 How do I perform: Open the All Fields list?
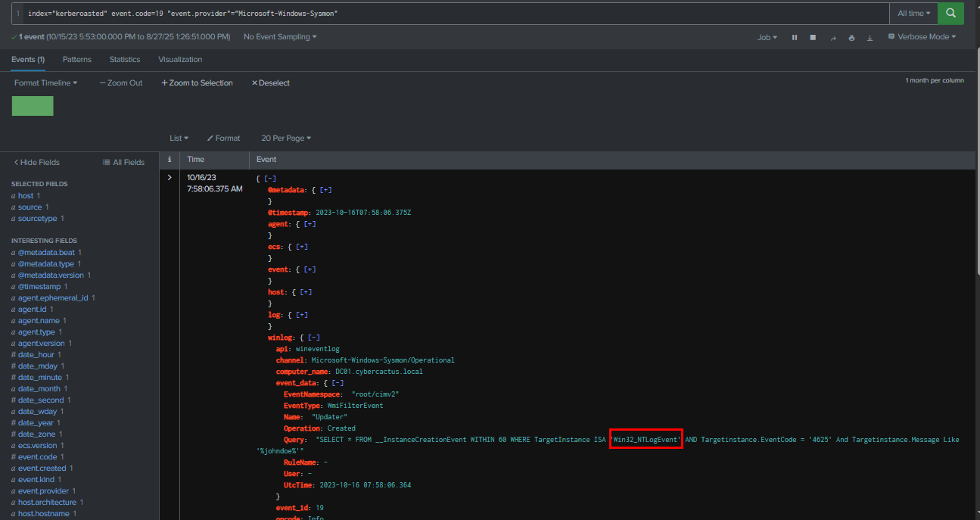tap(123, 162)
